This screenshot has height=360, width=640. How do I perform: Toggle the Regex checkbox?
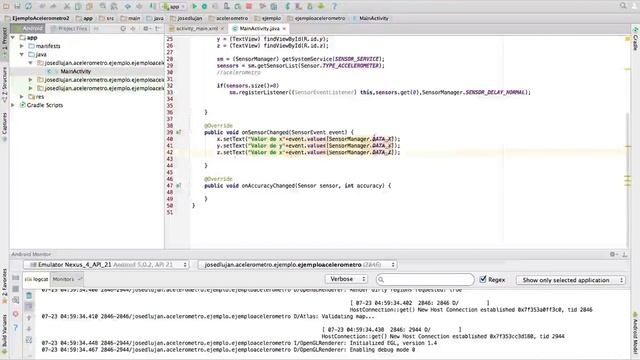pyautogui.click(x=483, y=280)
